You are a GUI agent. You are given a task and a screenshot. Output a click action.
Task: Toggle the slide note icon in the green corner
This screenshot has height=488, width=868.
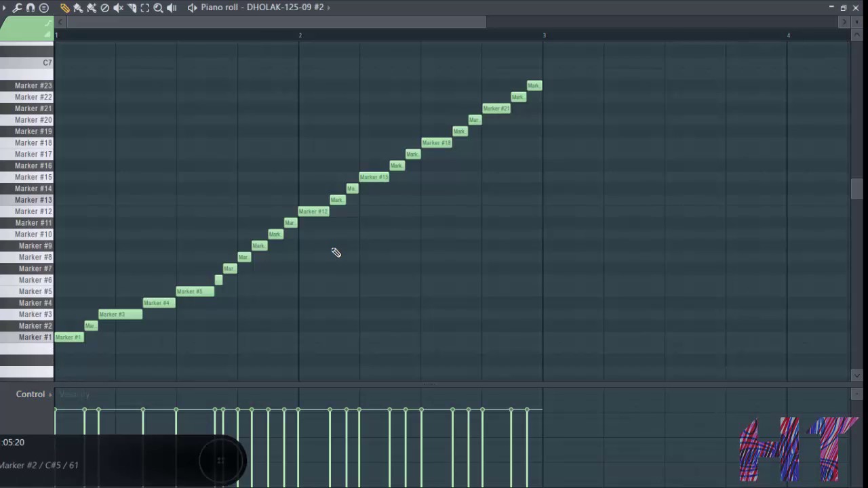click(x=47, y=24)
